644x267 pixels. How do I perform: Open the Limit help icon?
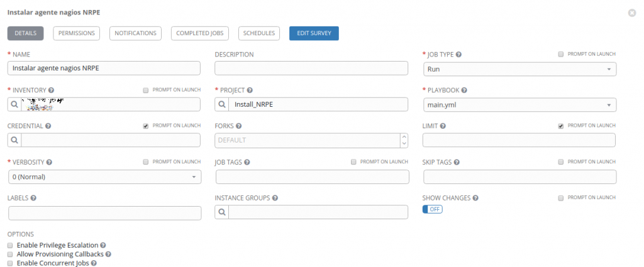(443, 126)
